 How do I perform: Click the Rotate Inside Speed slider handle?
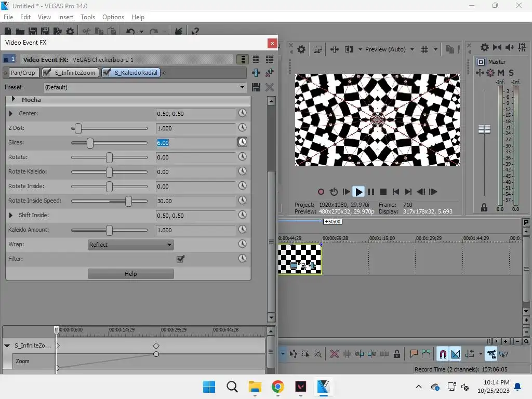pyautogui.click(x=128, y=201)
